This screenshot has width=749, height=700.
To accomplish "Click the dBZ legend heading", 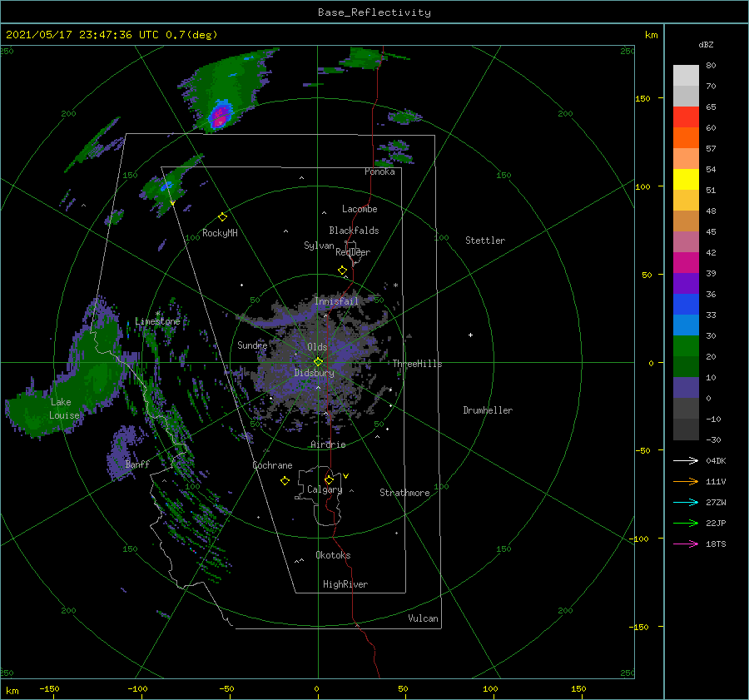I will click(x=706, y=44).
